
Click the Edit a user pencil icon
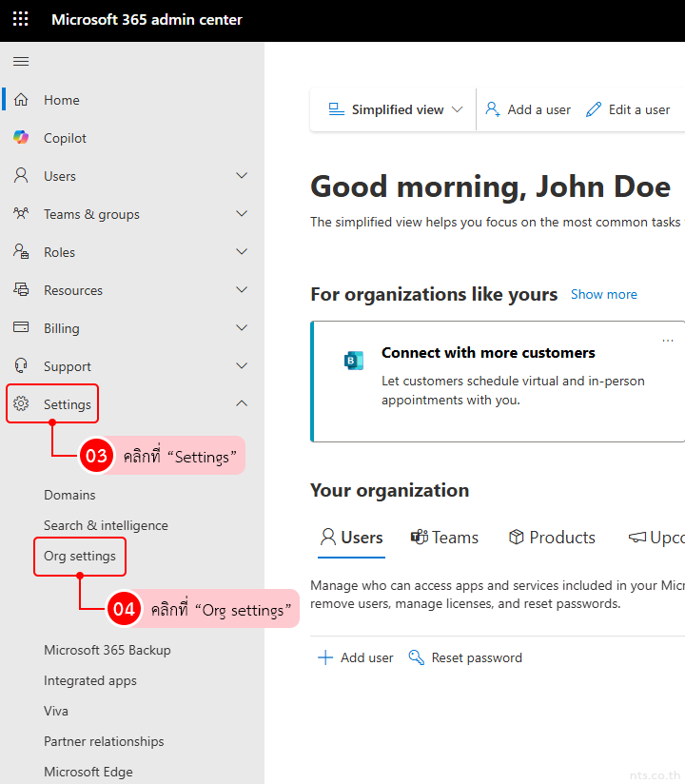click(594, 109)
